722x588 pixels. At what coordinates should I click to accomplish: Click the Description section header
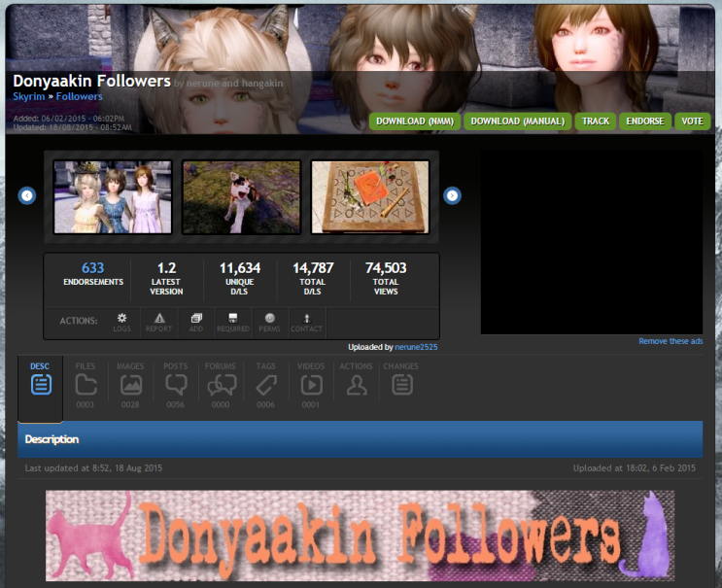[361, 439]
